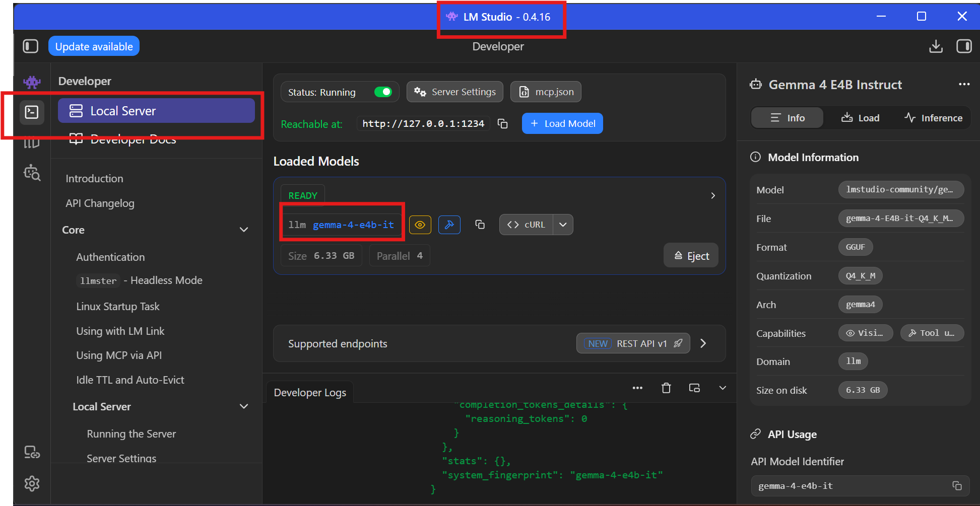Screen dimensions: 980x506
Task: Click the Update available button
Action: pos(94,46)
